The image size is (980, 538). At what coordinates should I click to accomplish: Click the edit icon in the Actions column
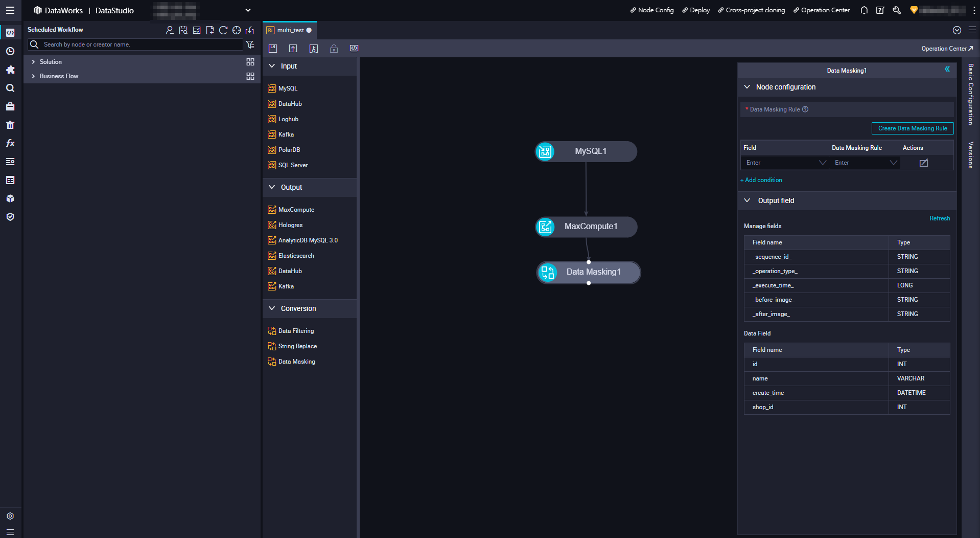click(923, 163)
